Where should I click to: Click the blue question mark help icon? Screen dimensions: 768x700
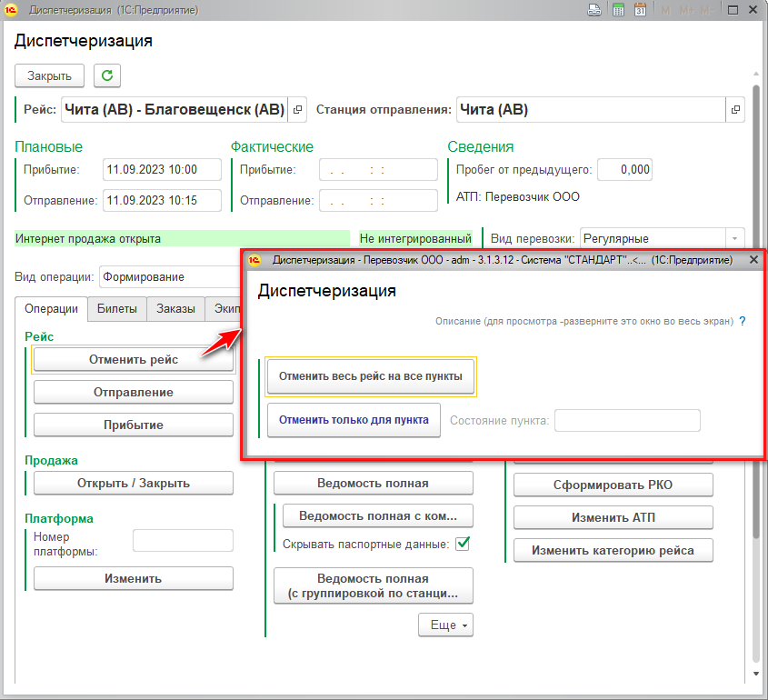(743, 321)
